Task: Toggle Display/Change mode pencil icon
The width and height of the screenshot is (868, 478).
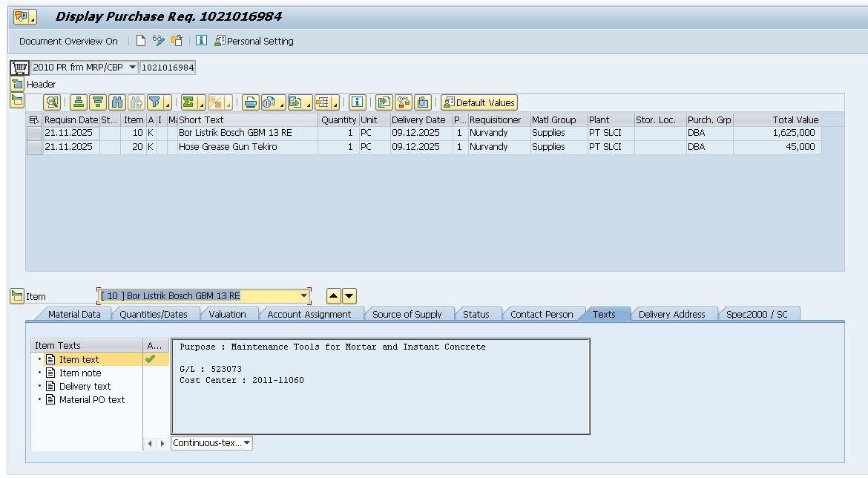Action: click(x=159, y=42)
